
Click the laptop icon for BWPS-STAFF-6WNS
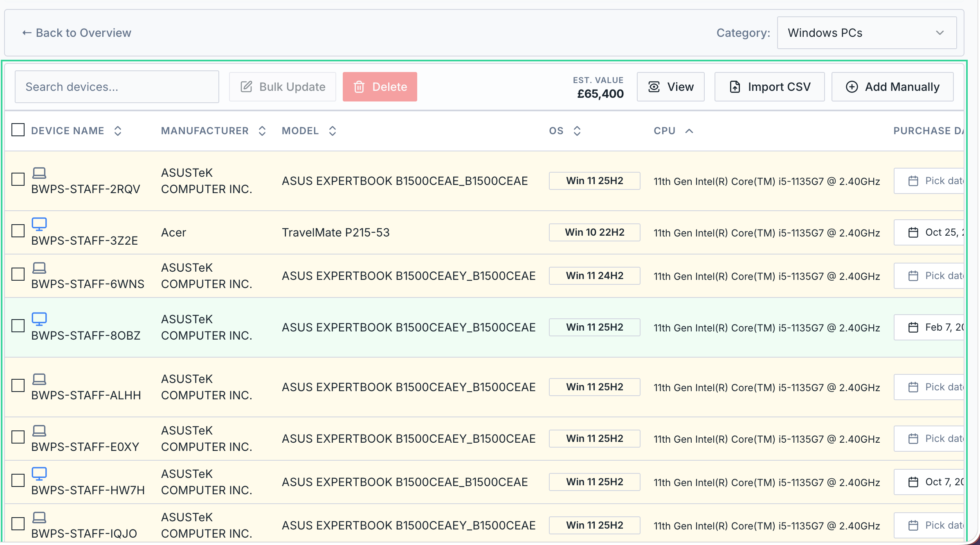coord(39,268)
